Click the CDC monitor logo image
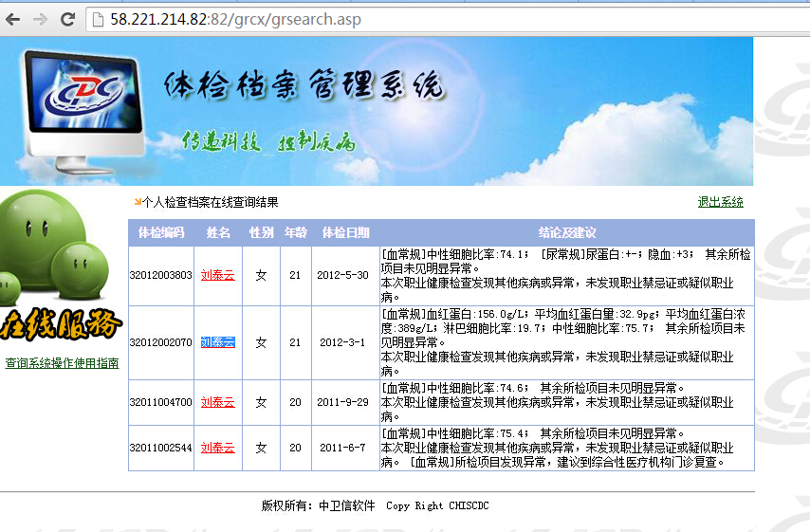Screen dimensions: 810x532 [x=85, y=111]
